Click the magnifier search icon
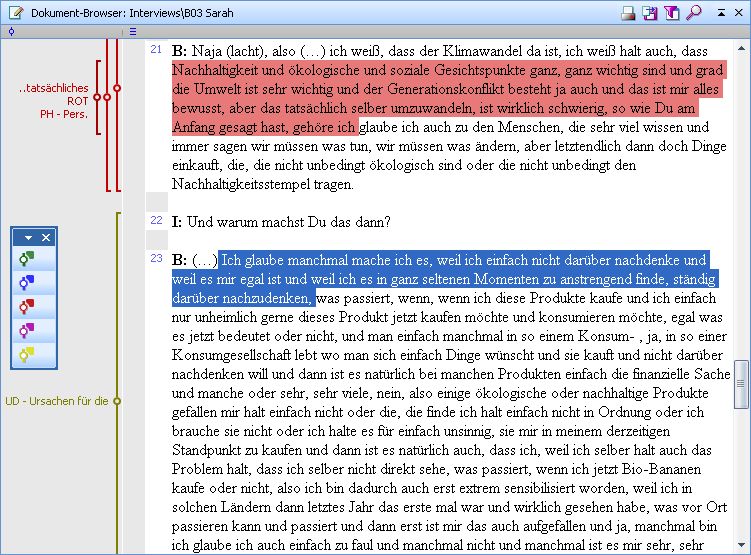The image size is (751, 555). coord(694,13)
